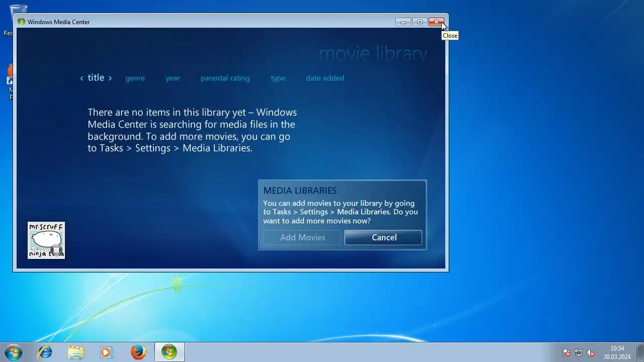Click the 'There are no items' message
The image size is (644, 362).
(192, 130)
